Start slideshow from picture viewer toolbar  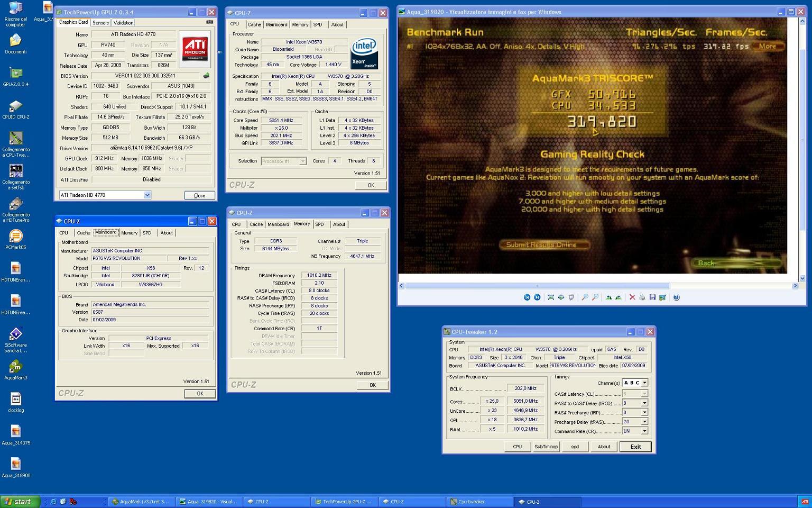pyautogui.click(x=571, y=297)
